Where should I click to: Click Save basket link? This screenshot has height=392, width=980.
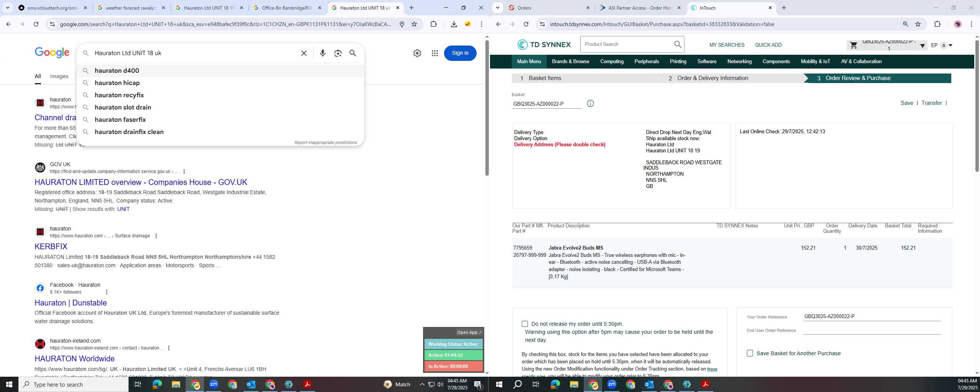(x=906, y=103)
